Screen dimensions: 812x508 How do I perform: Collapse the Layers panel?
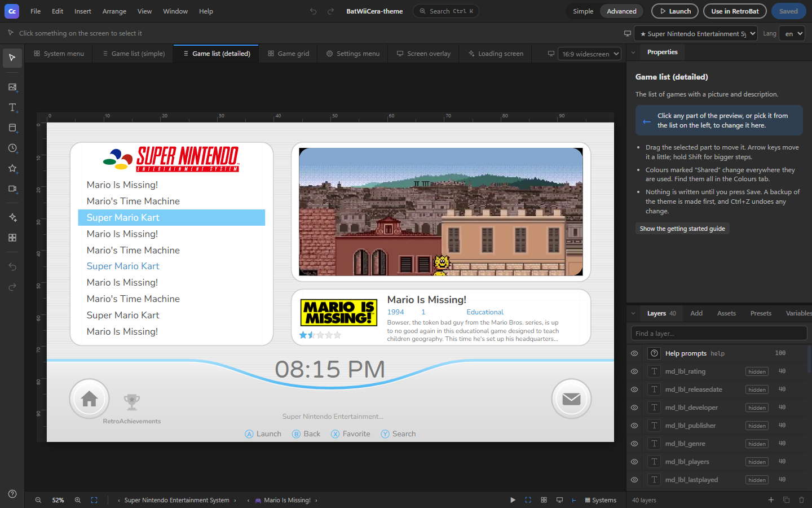(x=633, y=313)
